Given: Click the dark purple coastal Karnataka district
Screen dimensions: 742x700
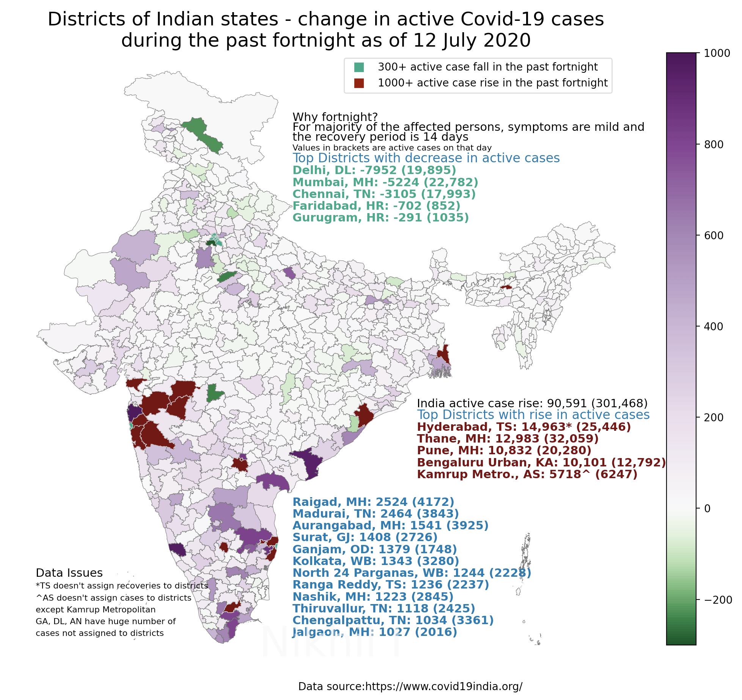Looking at the screenshot, I should click(x=177, y=549).
